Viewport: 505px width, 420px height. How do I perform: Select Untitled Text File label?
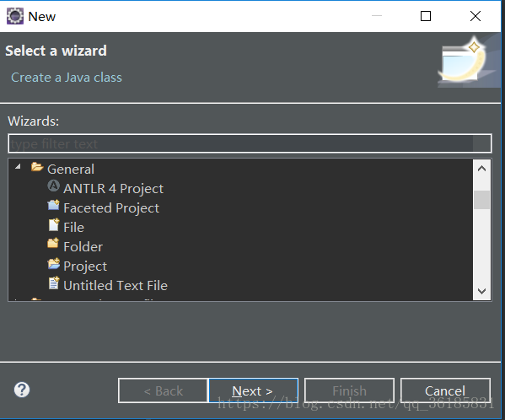[x=116, y=286]
